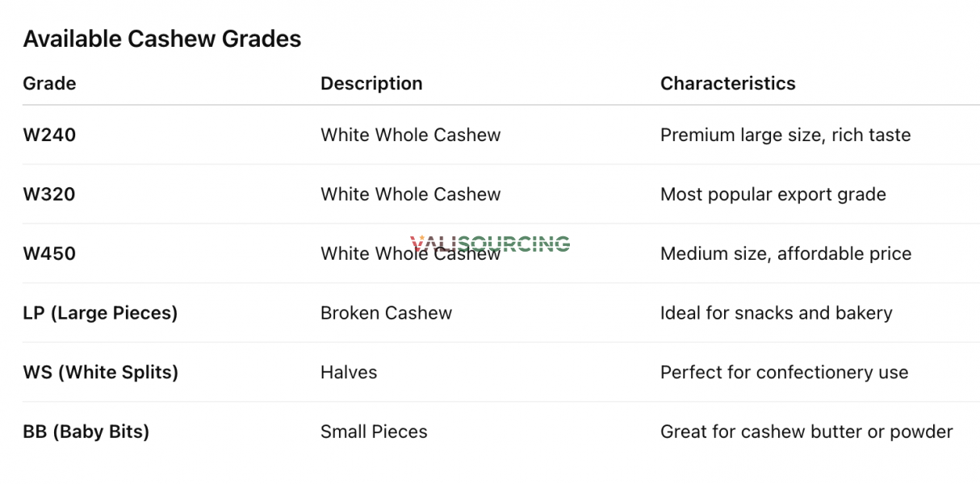
Task: Click the Broken Cashew description
Action: pos(386,313)
